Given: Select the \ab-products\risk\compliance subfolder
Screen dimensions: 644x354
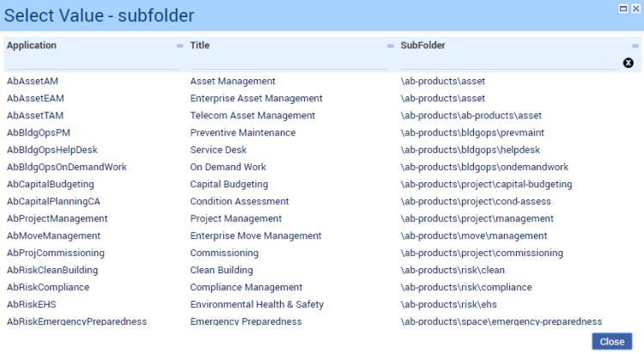Looking at the screenshot, I should pyautogui.click(x=466, y=287).
